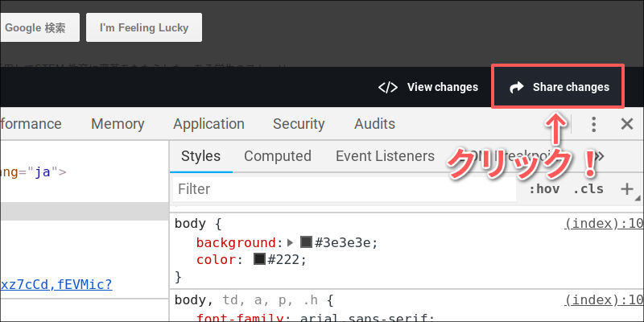
Task: Add new style rule plus icon
Action: [x=627, y=189]
